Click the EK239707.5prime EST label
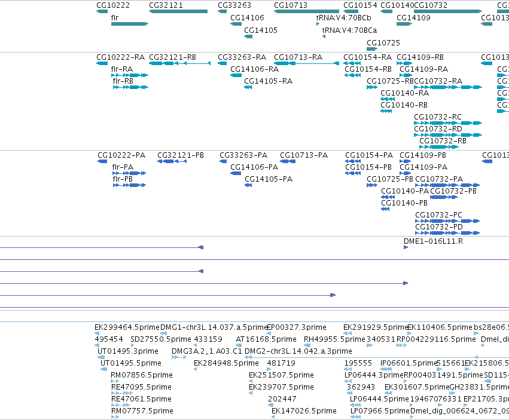This screenshot has width=509, height=420. [282, 387]
